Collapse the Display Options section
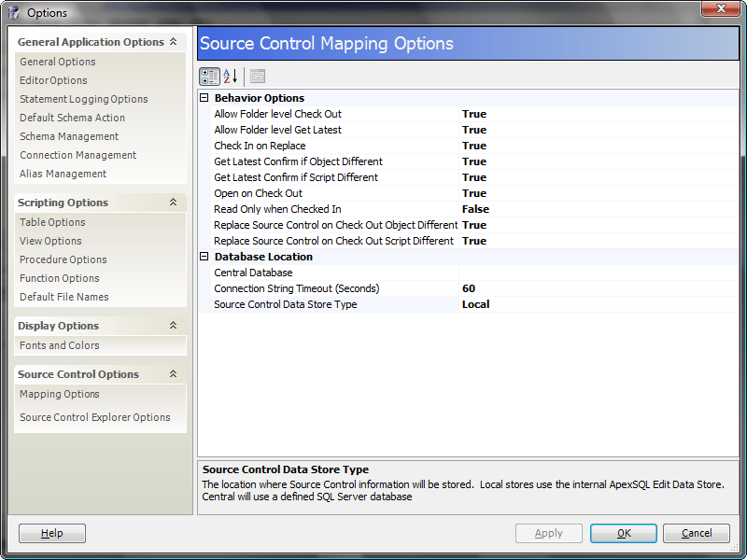 [x=173, y=325]
